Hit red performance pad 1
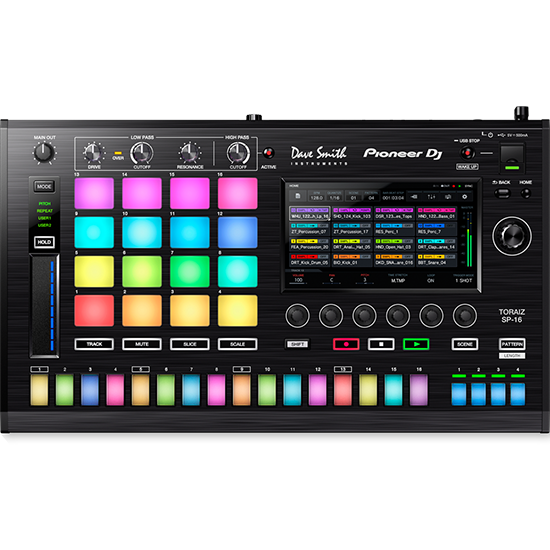The height and width of the screenshot is (550, 550). [94, 310]
